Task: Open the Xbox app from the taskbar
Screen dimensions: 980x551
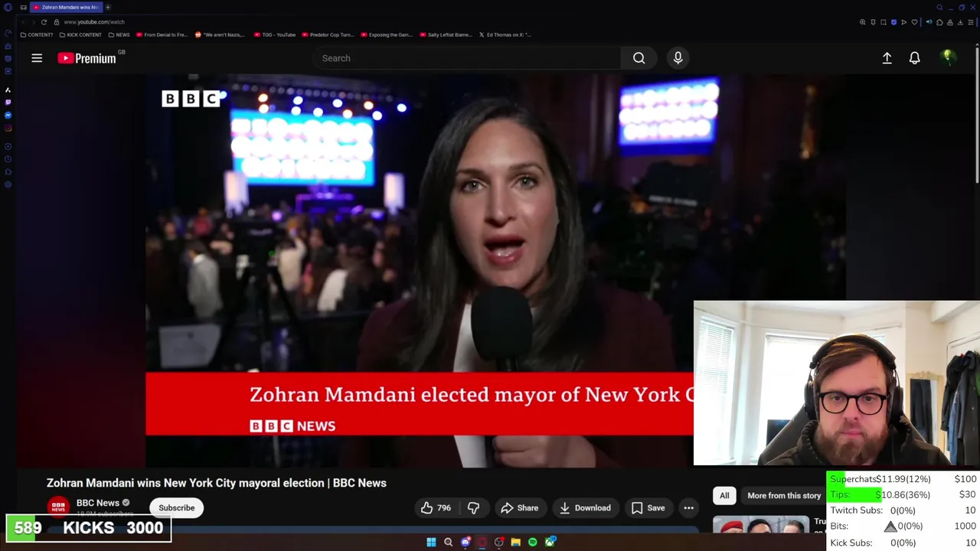Action: (x=550, y=543)
